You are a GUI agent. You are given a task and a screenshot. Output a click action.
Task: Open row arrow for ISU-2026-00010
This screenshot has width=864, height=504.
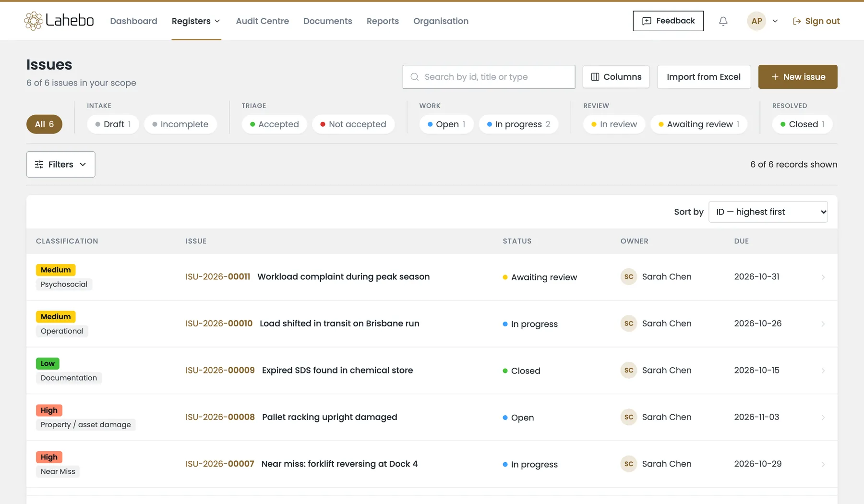tap(823, 324)
